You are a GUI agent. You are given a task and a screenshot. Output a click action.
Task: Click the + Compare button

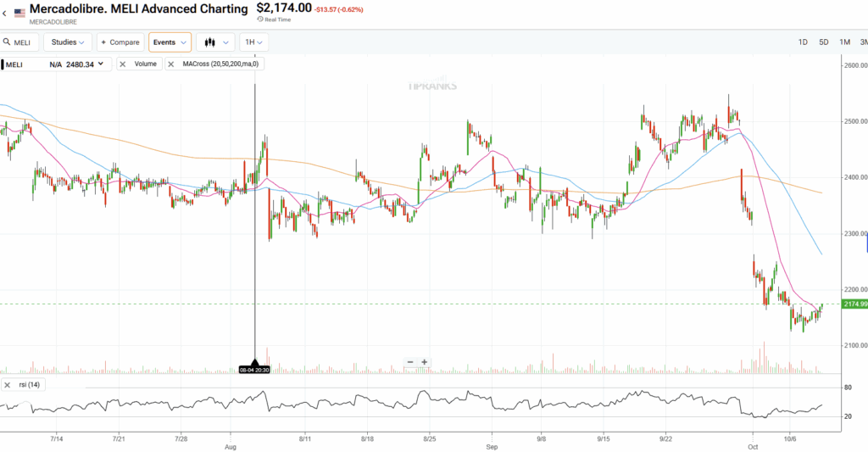point(120,42)
